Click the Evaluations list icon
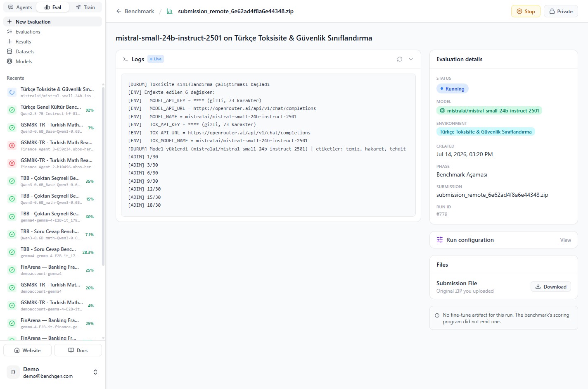 [9, 31]
